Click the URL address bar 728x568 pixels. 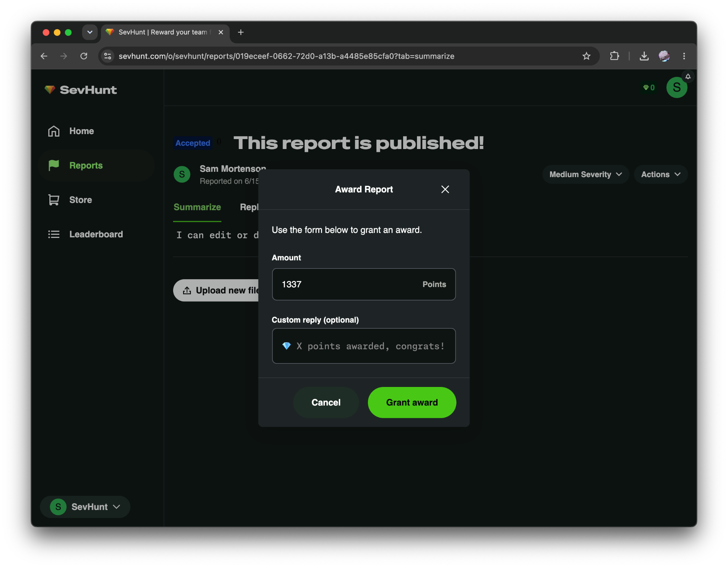click(348, 56)
